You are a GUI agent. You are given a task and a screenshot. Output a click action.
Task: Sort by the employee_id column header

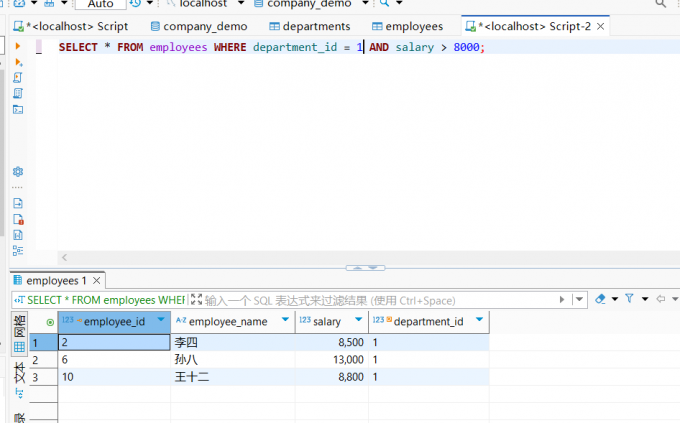pos(114,322)
